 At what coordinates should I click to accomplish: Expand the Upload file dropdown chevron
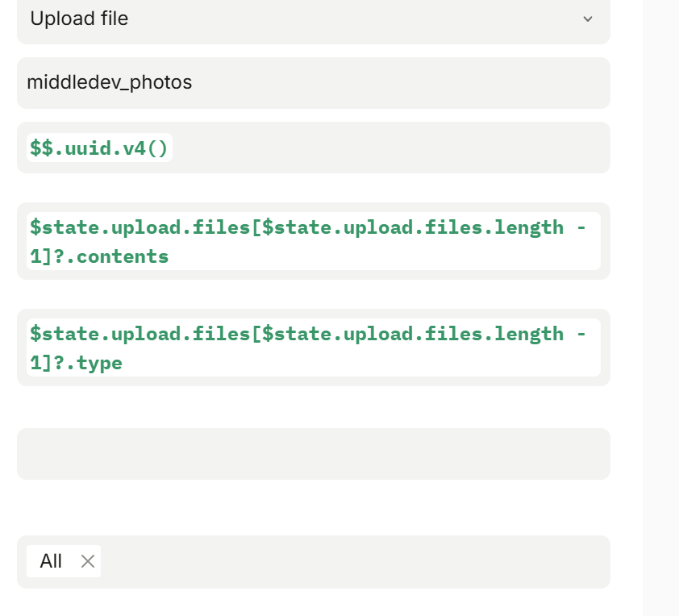(x=587, y=19)
